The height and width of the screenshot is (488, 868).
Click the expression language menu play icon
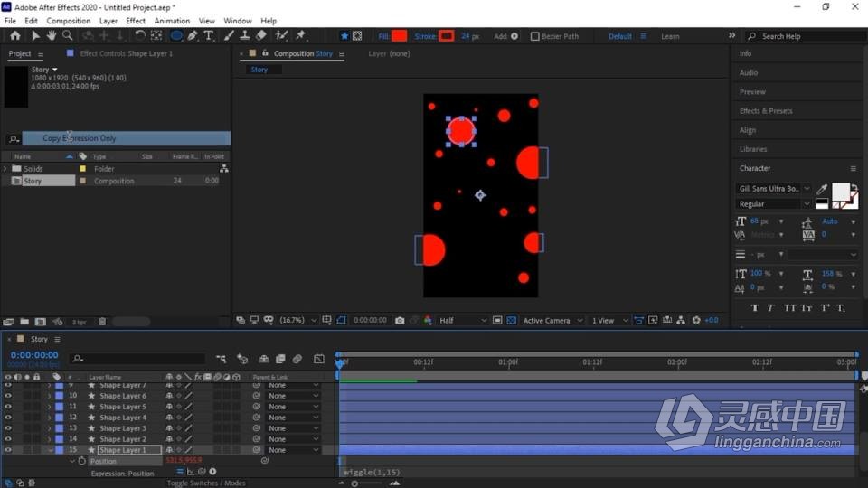click(x=212, y=472)
